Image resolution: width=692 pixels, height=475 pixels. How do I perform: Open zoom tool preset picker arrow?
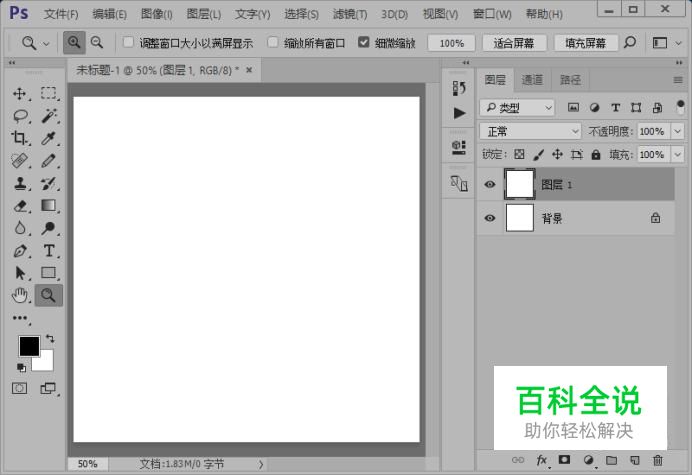pos(46,43)
